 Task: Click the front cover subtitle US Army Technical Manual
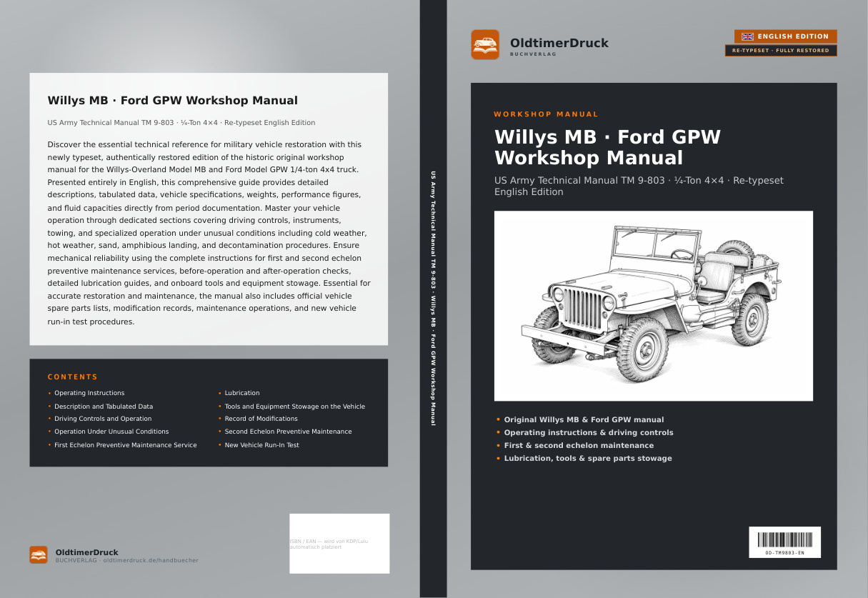pos(639,186)
